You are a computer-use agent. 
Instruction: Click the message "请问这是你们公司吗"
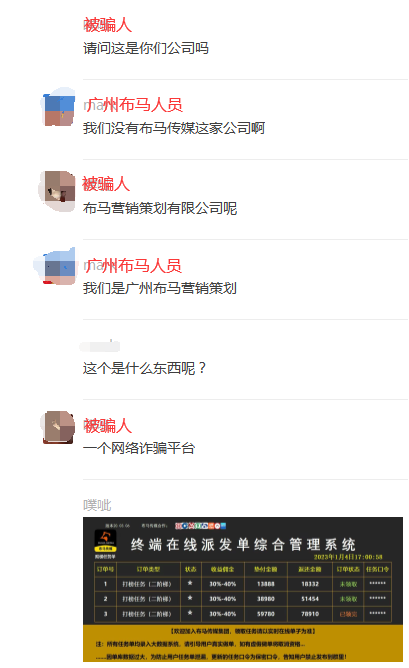[146, 48]
